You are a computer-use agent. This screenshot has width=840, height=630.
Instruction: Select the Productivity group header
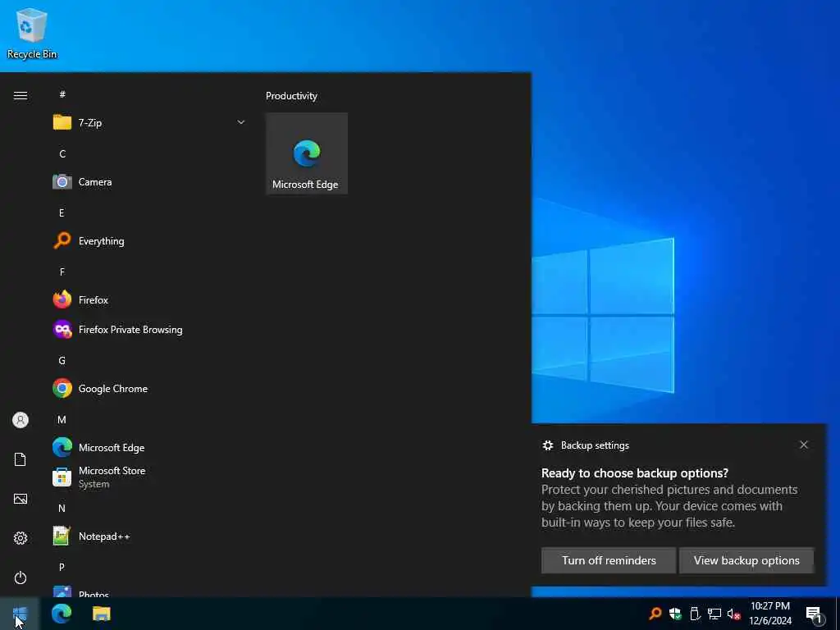click(x=291, y=96)
